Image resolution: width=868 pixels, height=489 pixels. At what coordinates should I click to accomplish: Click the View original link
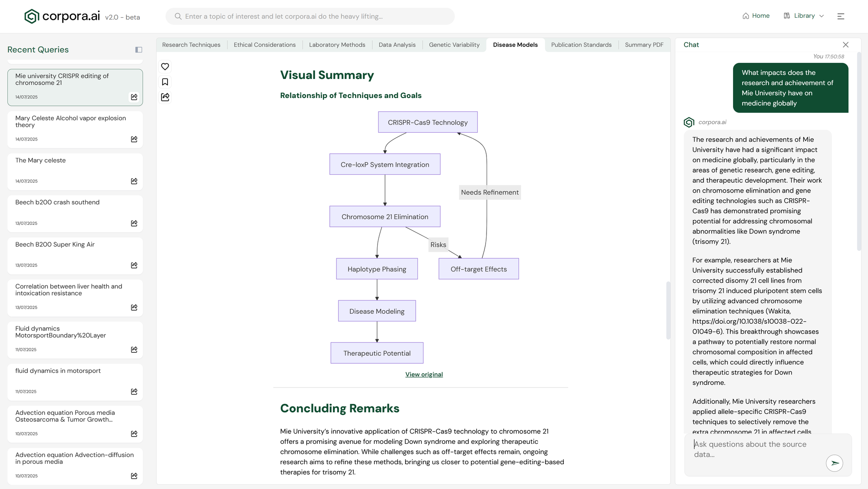pos(424,374)
